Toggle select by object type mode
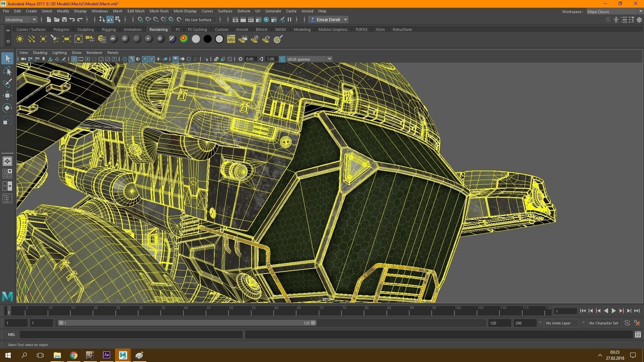The width and height of the screenshot is (644, 362). [110, 20]
